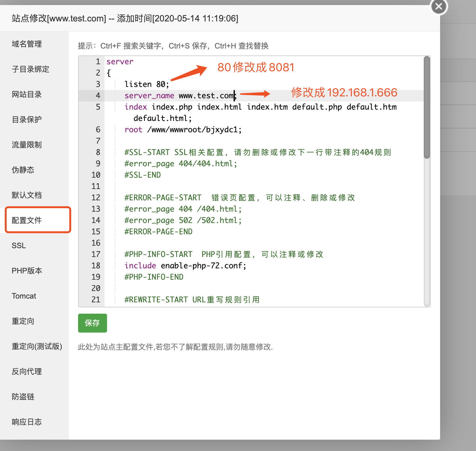Click the editor vertical scrollbar thumb

[427, 107]
